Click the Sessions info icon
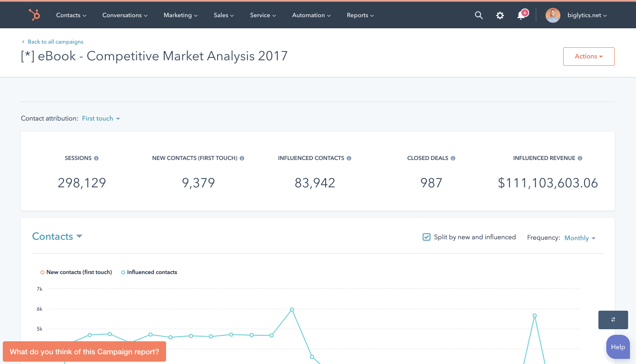Viewport: 636px width, 364px height. tap(96, 158)
